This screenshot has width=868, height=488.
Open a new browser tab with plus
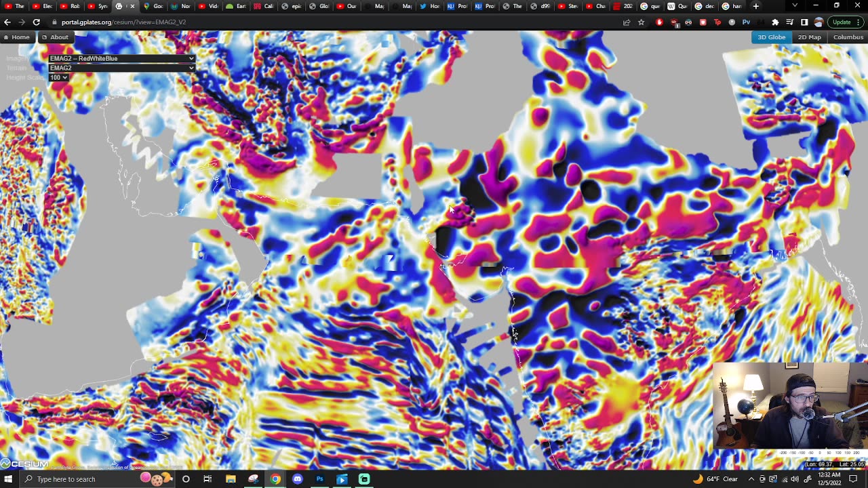pyautogui.click(x=755, y=6)
